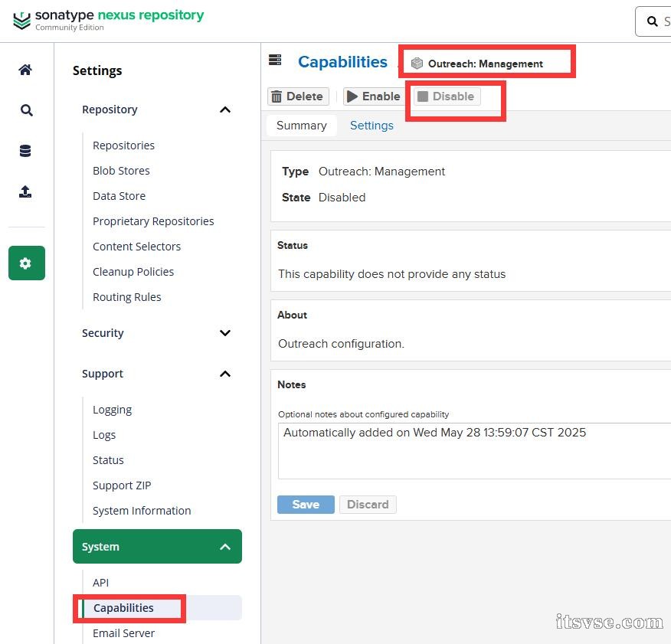Click the 'Settings' sidebar heading

click(97, 70)
